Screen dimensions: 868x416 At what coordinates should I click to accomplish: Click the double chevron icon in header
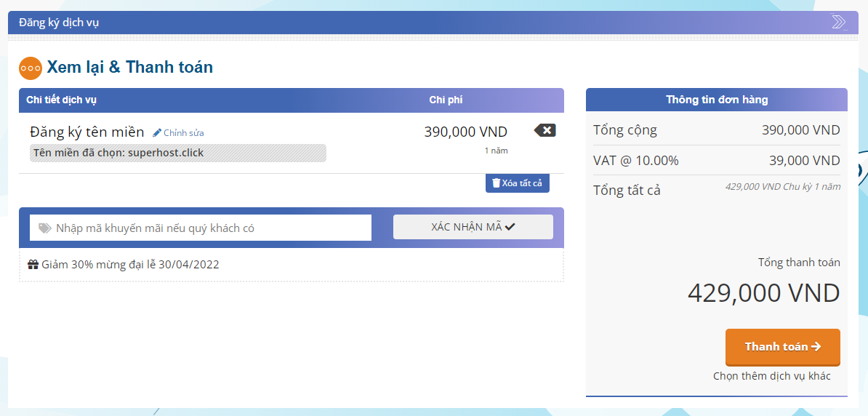[838, 22]
